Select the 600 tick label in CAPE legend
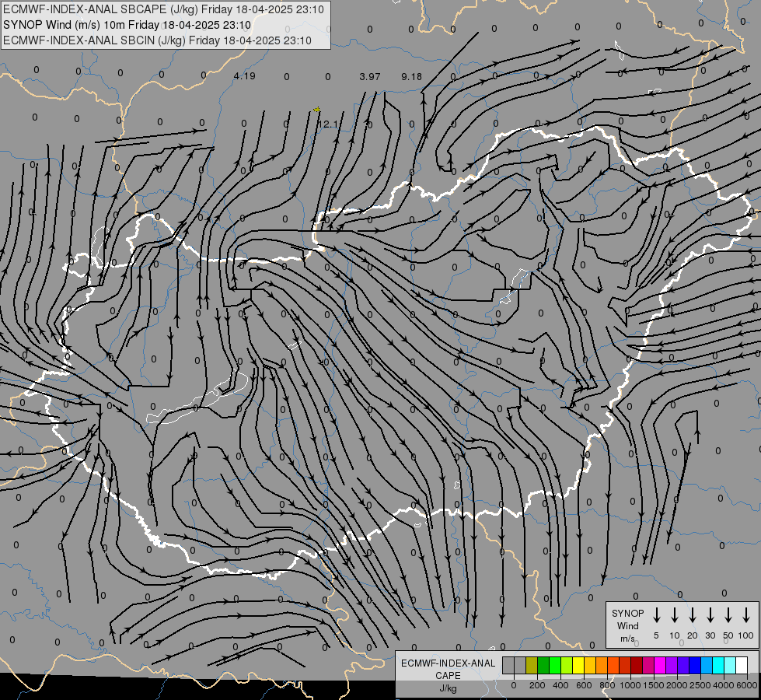This screenshot has height=700, width=761. tap(584, 685)
